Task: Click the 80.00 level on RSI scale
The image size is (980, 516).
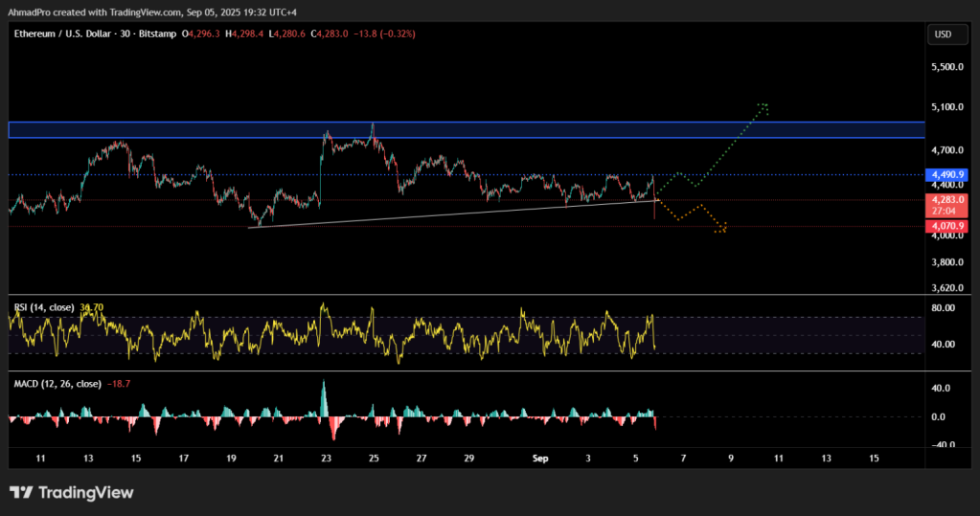Action: click(944, 308)
